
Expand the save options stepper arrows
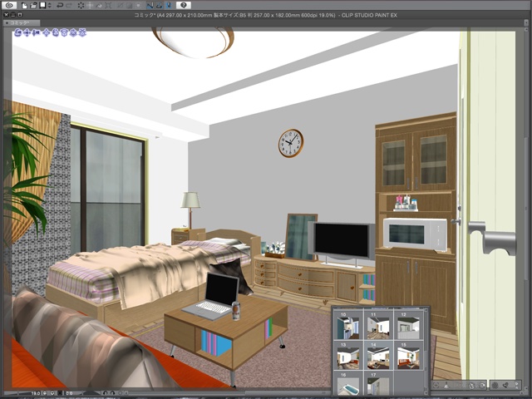(50, 5)
